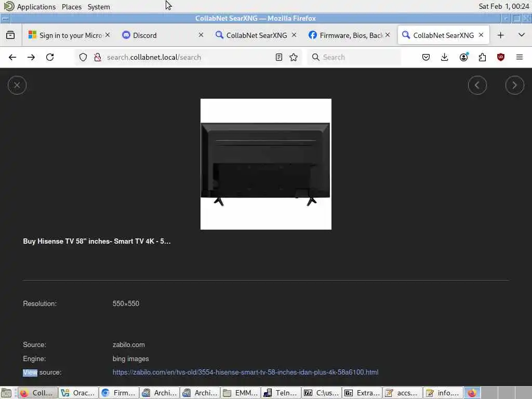
Task: Switch to the EMM... folder taskbar window
Action: click(x=240, y=393)
